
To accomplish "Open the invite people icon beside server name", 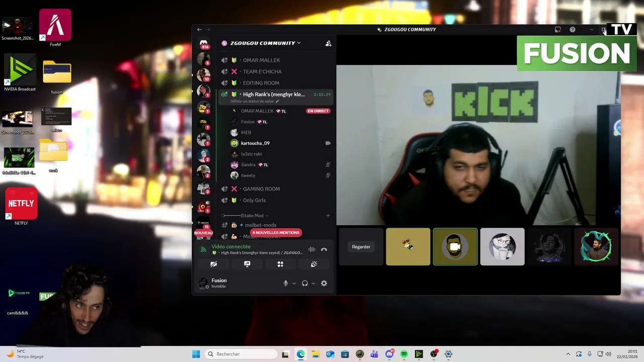I will click(x=328, y=43).
